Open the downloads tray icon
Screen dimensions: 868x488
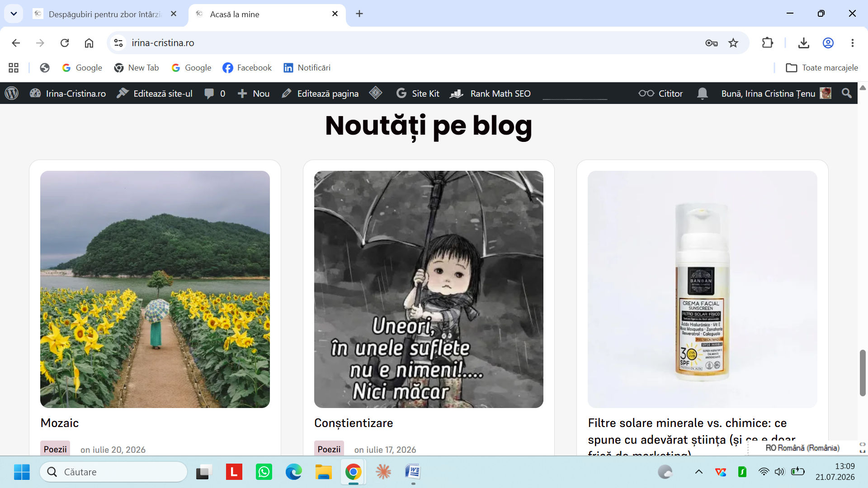tap(804, 43)
